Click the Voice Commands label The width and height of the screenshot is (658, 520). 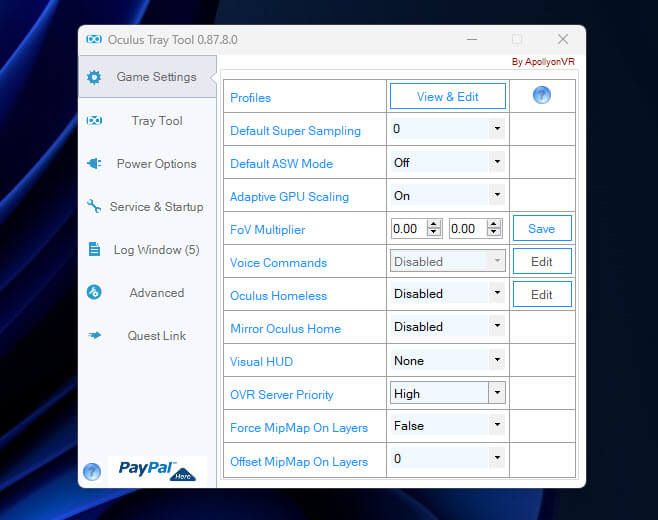(279, 263)
